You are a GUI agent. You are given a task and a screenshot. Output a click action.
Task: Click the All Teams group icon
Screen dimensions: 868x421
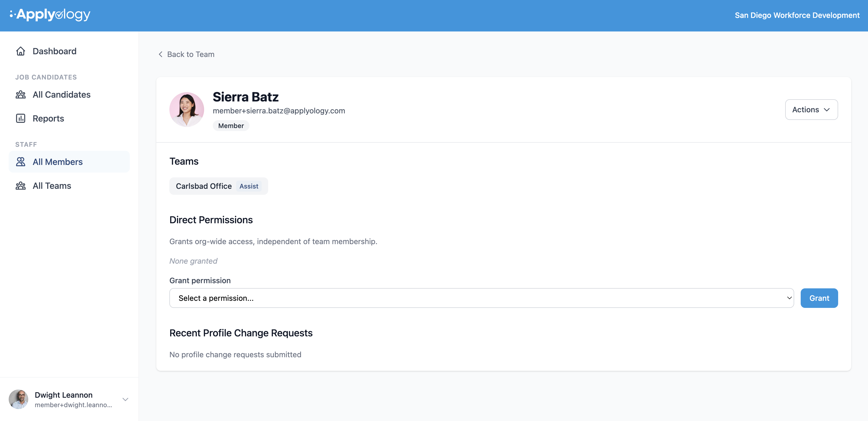(x=21, y=186)
